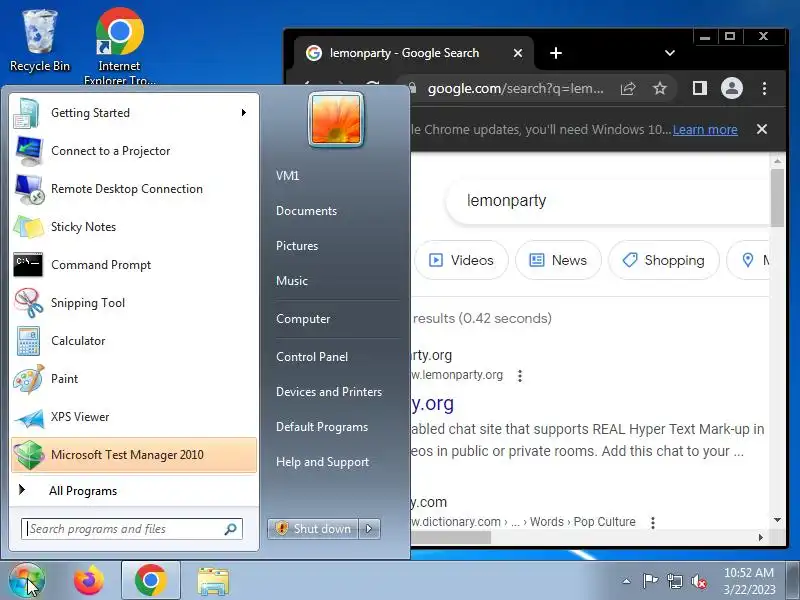Click the search magnifier in Start menu
The image size is (800, 600).
click(231, 529)
